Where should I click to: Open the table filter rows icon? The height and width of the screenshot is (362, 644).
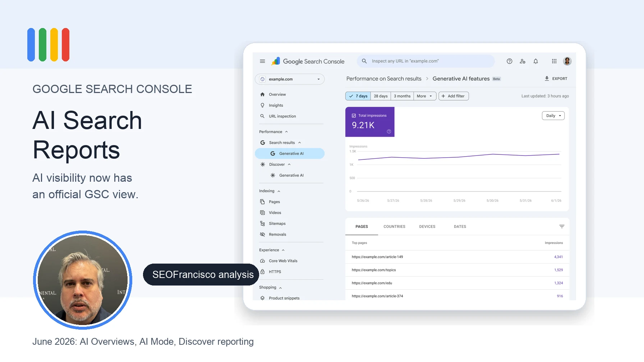562,227
